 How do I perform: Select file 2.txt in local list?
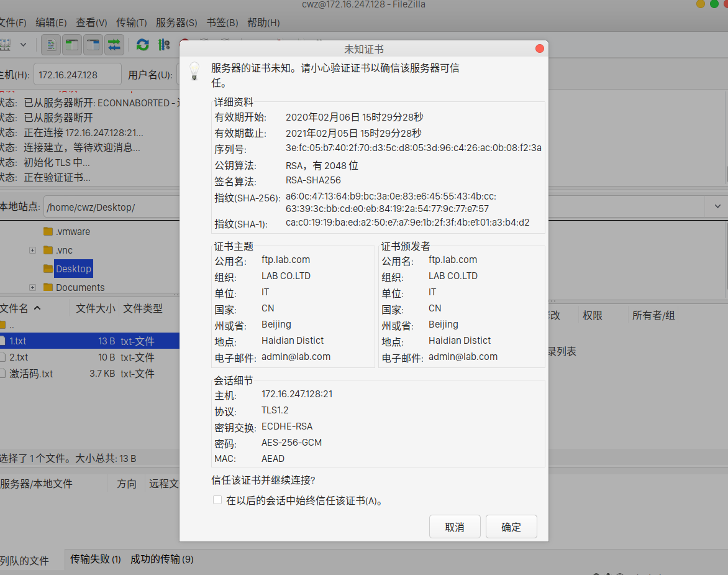(x=89, y=357)
